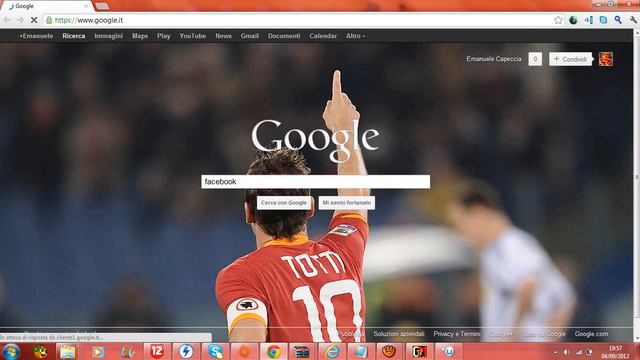The width and height of the screenshot is (640, 360).
Task: Open Calendar from the Google bar
Action: [x=323, y=36]
